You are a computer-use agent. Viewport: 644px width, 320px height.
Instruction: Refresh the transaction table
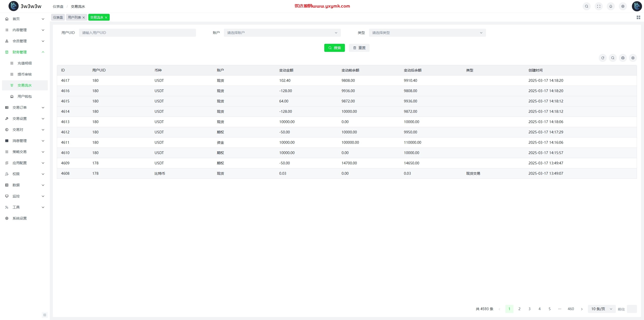(602, 58)
